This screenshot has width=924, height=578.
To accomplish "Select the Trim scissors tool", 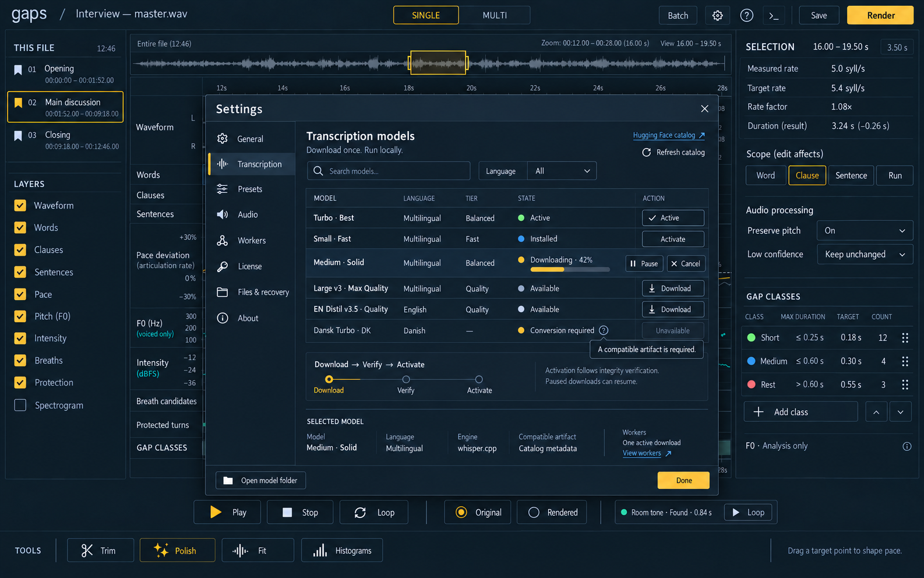I will click(x=100, y=550).
